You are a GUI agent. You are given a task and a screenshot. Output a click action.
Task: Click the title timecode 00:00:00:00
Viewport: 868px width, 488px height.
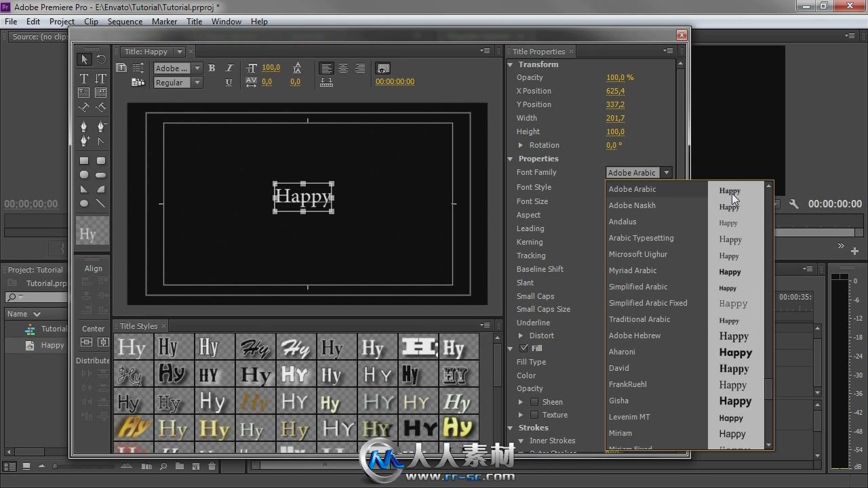pos(395,81)
